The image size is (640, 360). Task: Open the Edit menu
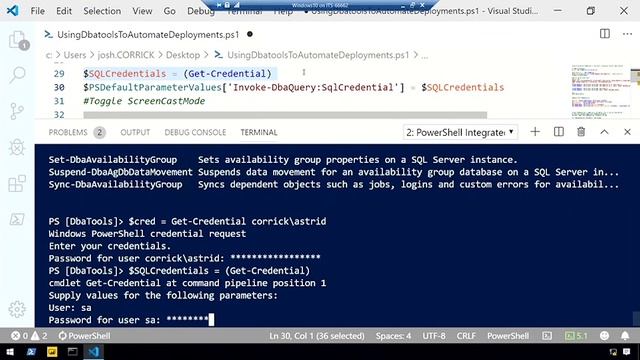coord(64,11)
